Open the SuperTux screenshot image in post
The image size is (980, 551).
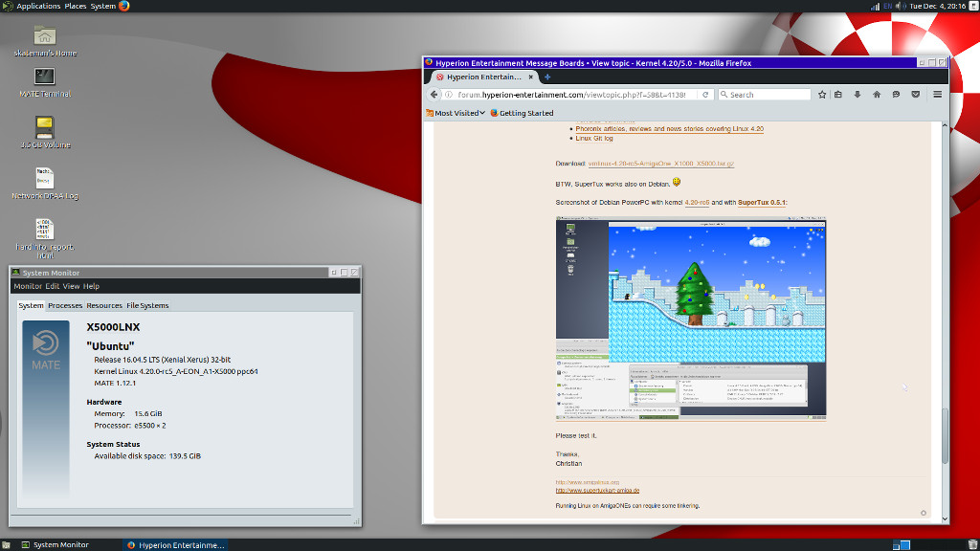pyautogui.click(x=691, y=318)
